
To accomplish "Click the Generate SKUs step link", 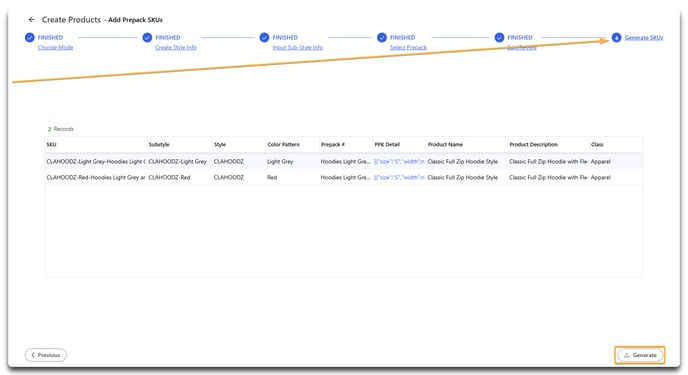I will [644, 38].
